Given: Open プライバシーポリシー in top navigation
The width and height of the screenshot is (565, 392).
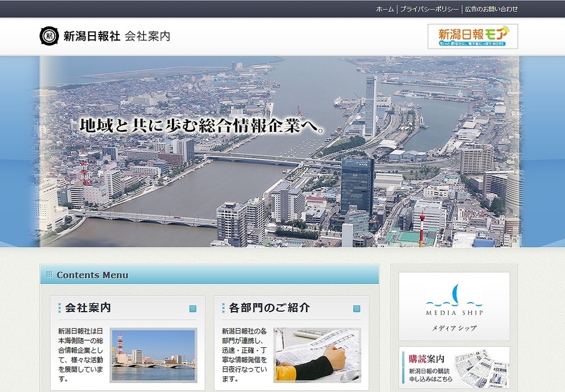Looking at the screenshot, I should coord(429,9).
